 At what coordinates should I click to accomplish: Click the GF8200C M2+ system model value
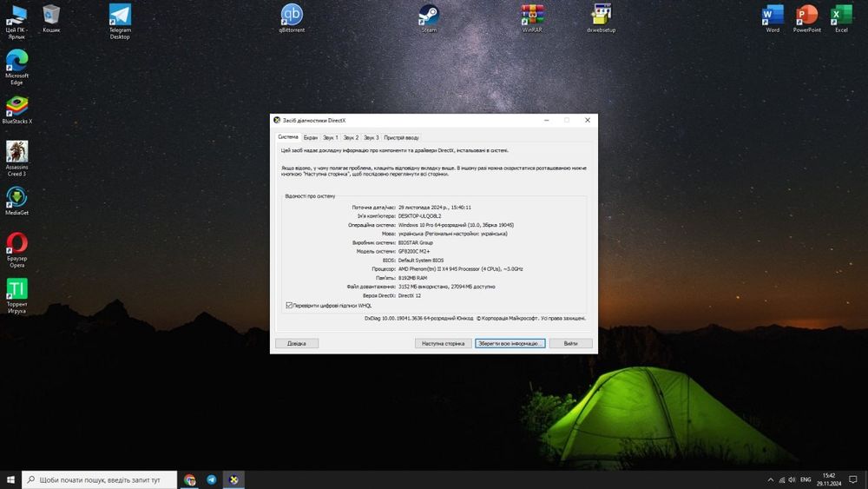[414, 251]
